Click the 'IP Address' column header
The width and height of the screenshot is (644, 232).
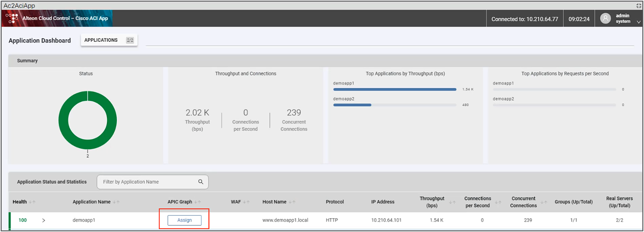383,202
